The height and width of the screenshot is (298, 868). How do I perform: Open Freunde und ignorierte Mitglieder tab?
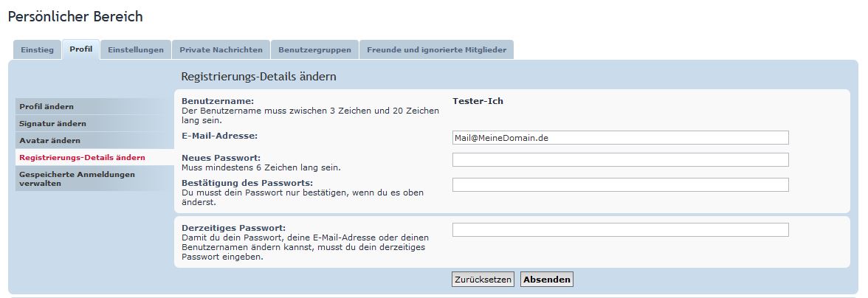point(436,50)
